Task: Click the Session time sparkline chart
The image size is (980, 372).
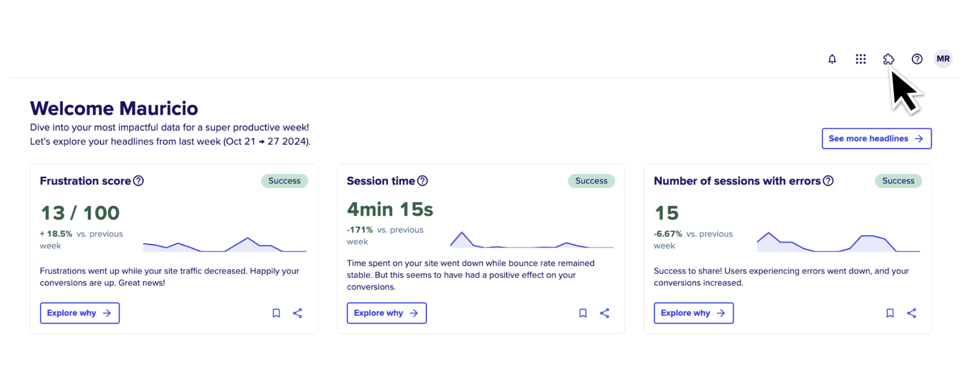Action: [x=532, y=239]
